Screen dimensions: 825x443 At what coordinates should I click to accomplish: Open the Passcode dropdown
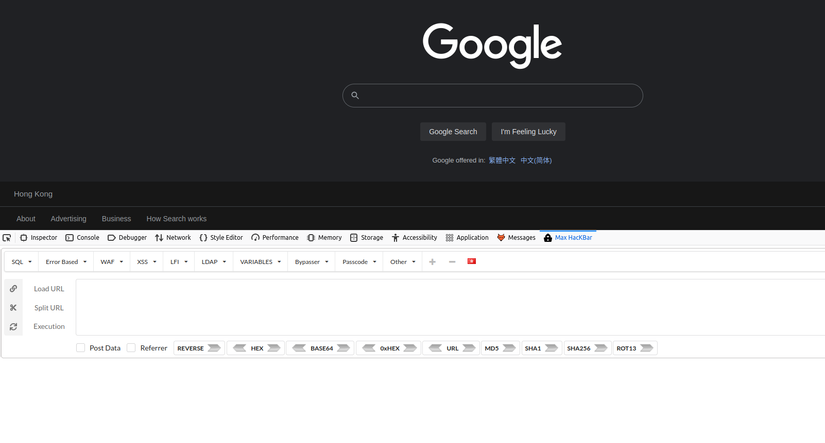tap(359, 261)
